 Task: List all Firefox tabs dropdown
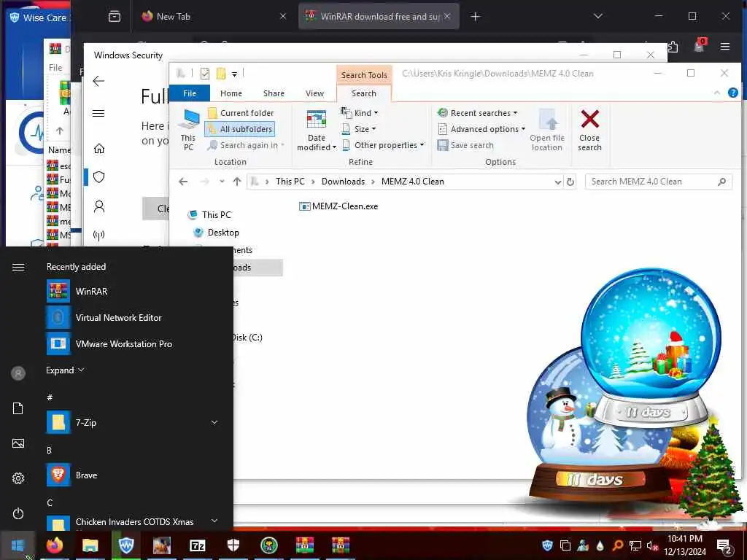click(x=598, y=17)
